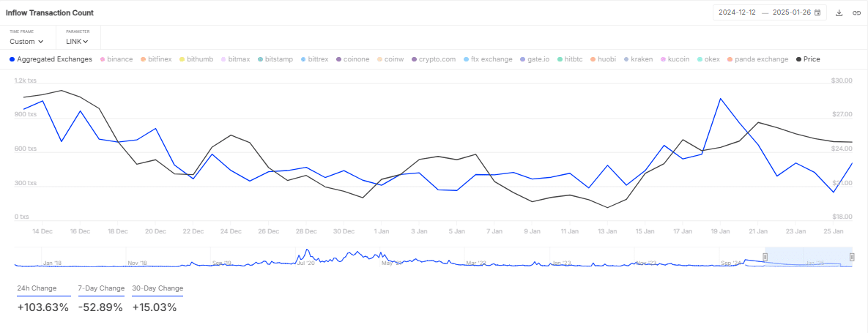Open the calendar icon in date range
The height and width of the screenshot is (333, 868).
click(817, 12)
